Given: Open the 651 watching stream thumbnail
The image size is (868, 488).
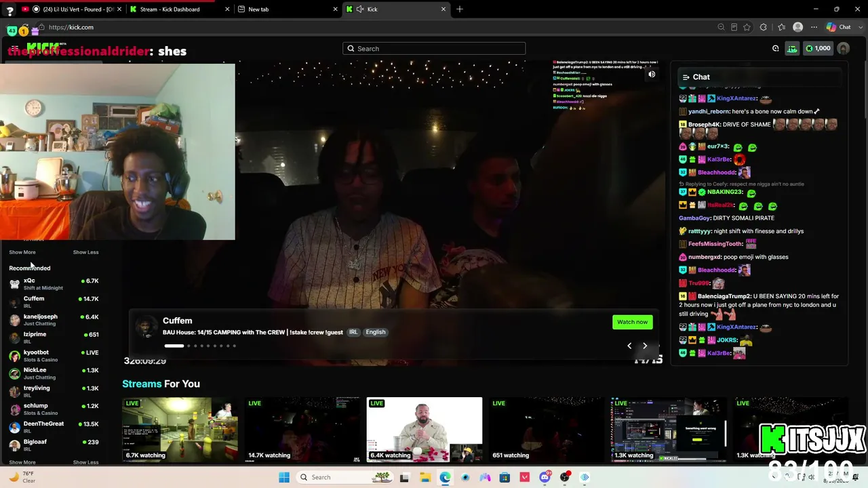Looking at the screenshot, I should pos(547,429).
